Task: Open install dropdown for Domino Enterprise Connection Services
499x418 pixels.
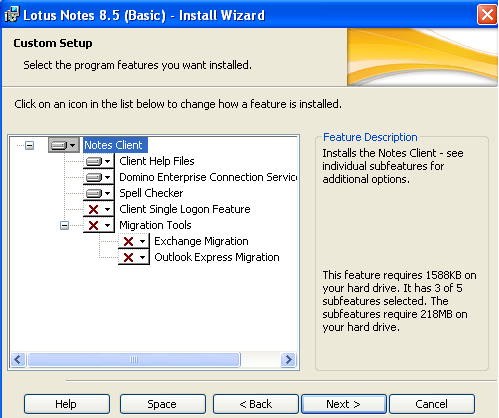Action: (99, 177)
